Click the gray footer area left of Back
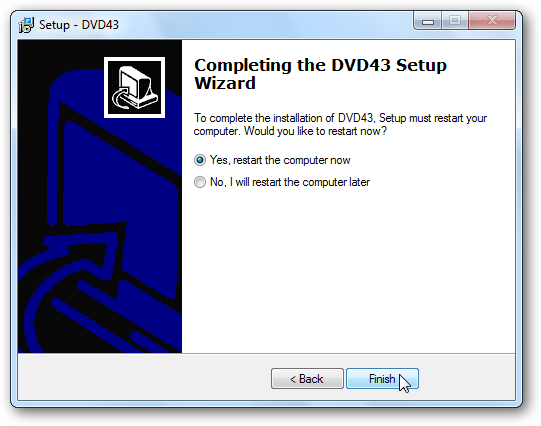This screenshot has height=426, width=541. [143, 378]
